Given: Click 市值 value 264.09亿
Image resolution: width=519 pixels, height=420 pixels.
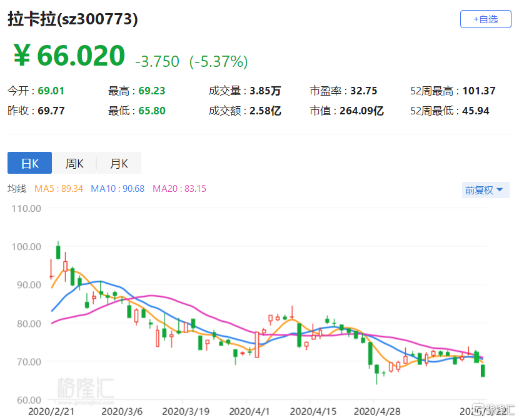Looking at the screenshot, I should point(361,111).
